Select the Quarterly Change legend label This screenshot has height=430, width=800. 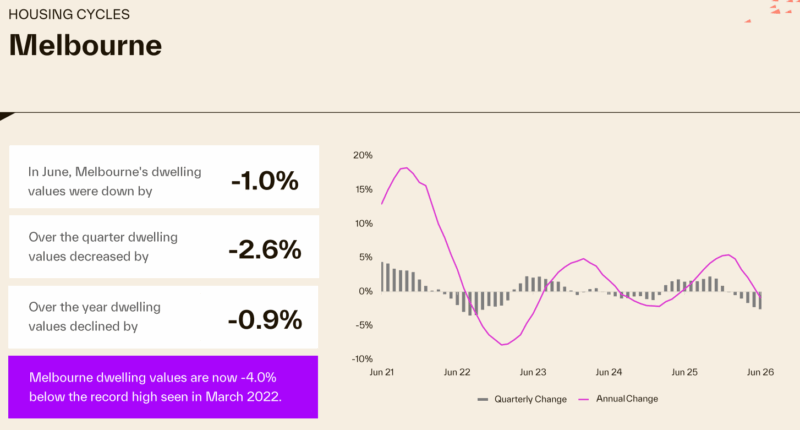[530, 399]
